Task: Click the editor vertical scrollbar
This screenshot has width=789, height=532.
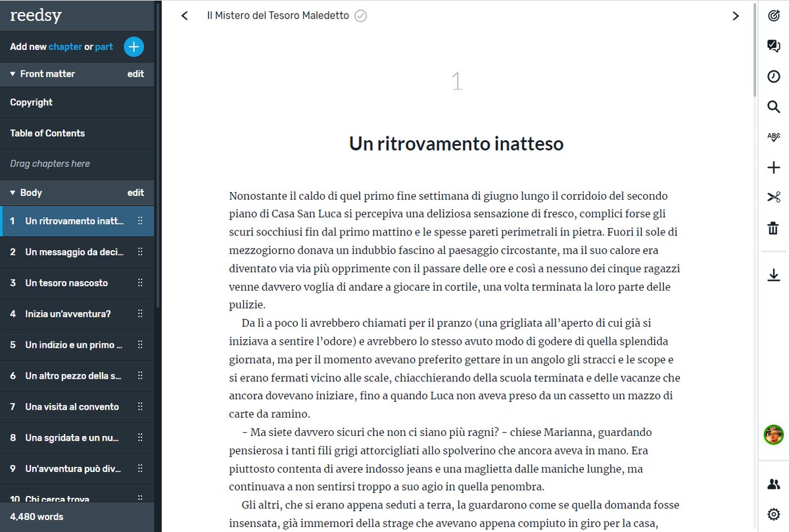Action: point(755,49)
